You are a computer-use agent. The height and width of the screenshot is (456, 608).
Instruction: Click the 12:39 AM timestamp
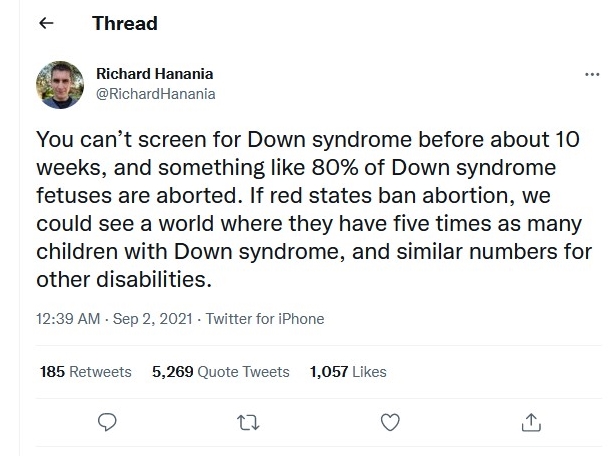[68, 319]
